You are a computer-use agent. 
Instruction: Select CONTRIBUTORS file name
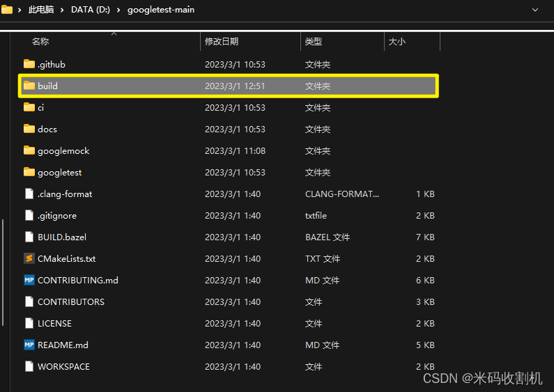pos(71,301)
